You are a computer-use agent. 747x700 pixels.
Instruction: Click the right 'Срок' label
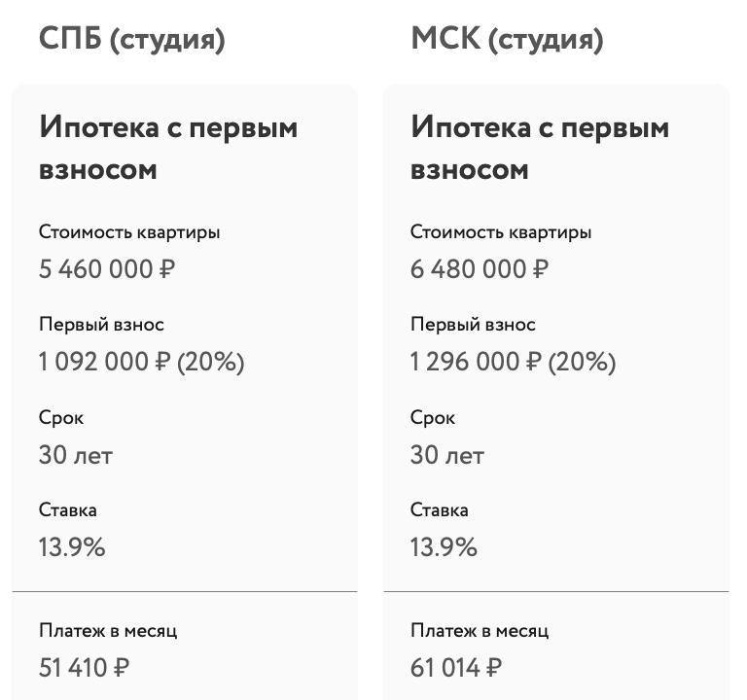click(x=433, y=418)
